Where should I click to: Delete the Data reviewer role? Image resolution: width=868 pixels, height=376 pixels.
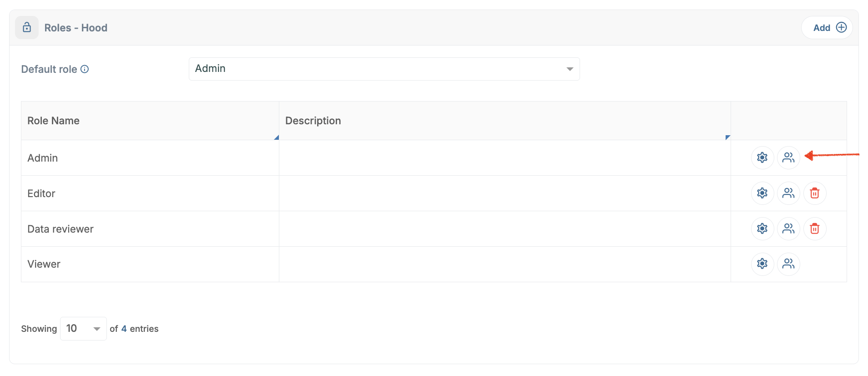[x=814, y=229]
